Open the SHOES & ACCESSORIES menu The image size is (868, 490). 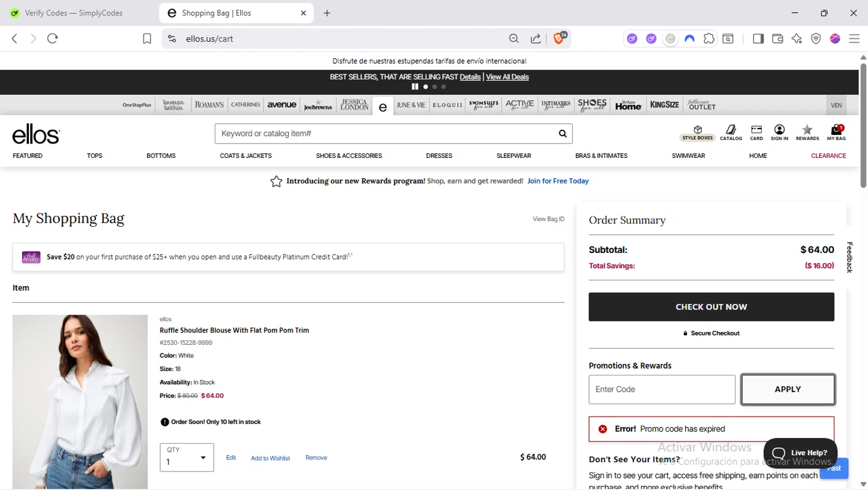point(349,156)
